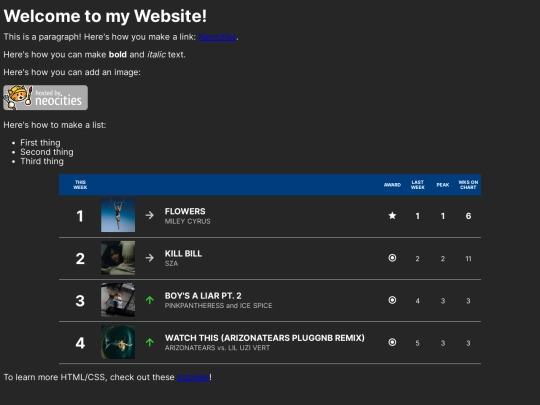
Task: Click weeks on chart value 11 for Kill Bill
Action: tap(468, 259)
